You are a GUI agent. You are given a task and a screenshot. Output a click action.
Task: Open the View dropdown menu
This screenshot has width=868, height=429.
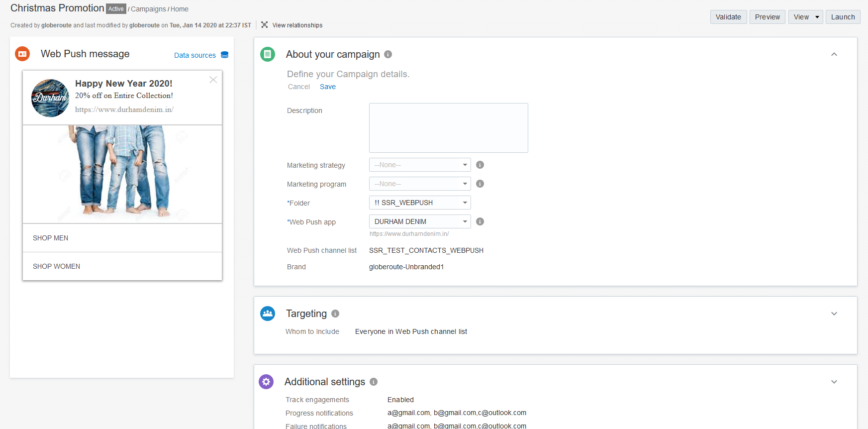pos(805,17)
